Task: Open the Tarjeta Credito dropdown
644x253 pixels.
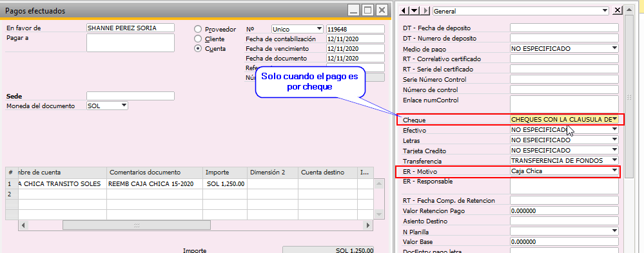Action: click(564, 150)
